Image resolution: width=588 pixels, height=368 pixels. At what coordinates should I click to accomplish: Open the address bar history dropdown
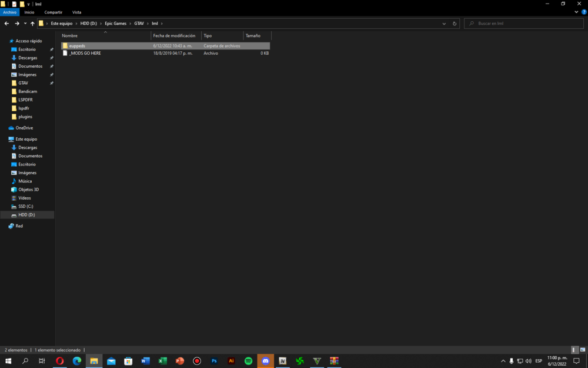444,24
